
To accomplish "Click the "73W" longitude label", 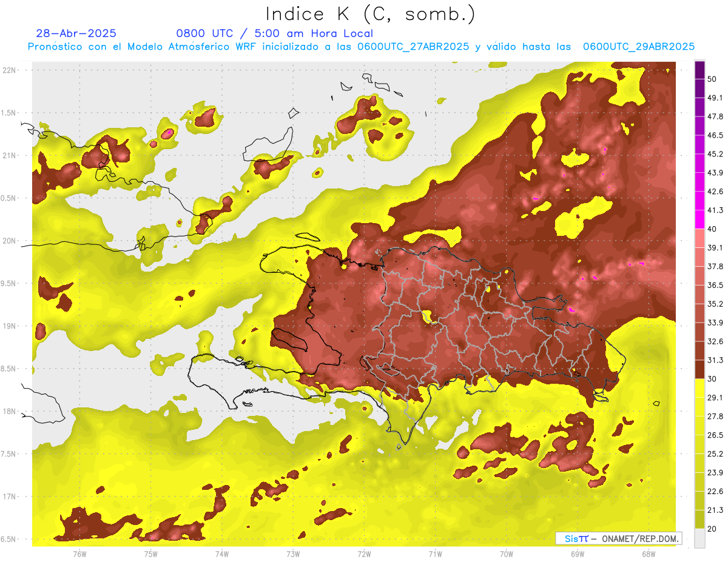I will [x=293, y=553].
